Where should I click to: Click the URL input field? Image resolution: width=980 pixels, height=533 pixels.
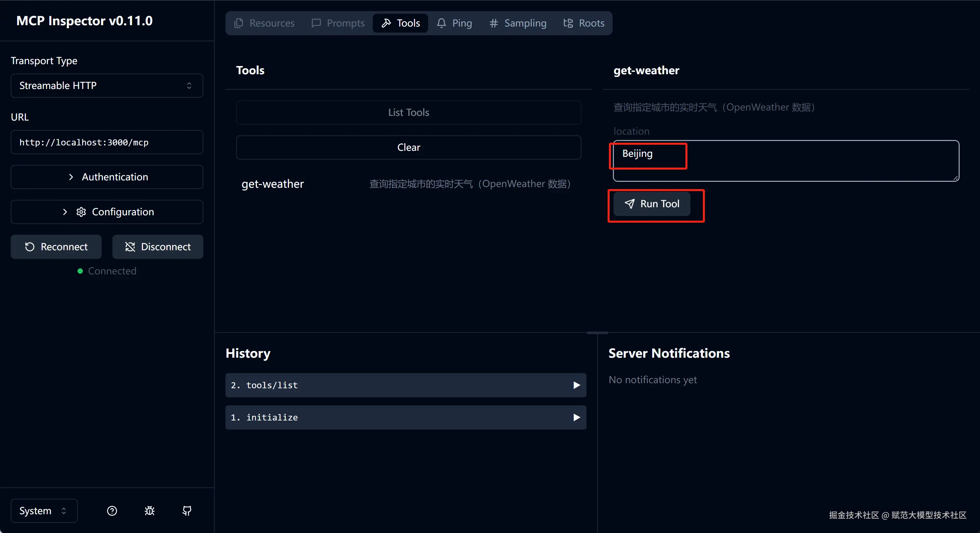click(x=107, y=142)
